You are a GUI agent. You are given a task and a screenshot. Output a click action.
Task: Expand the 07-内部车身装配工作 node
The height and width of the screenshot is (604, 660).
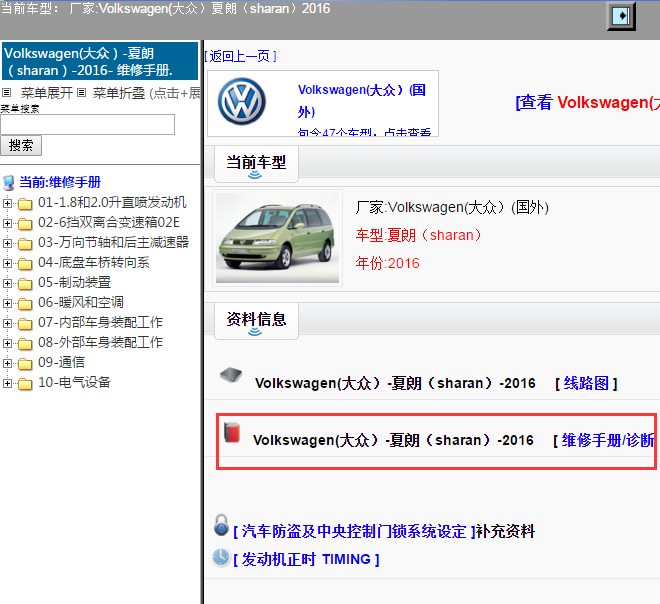(7, 323)
